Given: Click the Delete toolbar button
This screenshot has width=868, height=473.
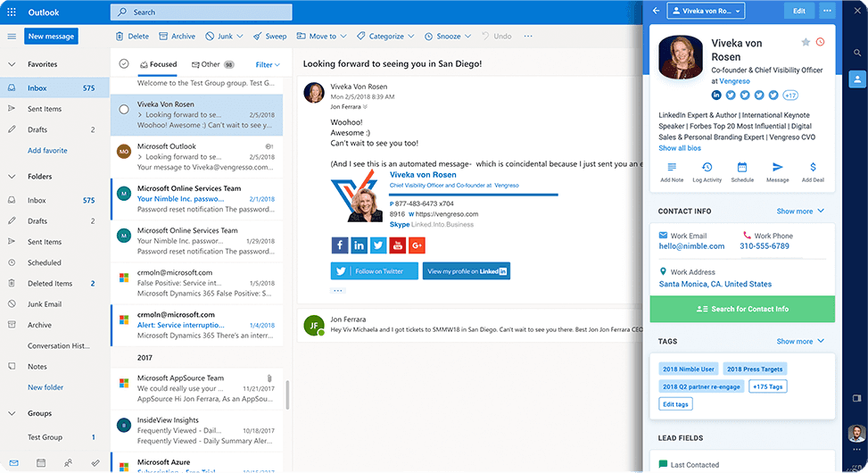Looking at the screenshot, I should (132, 36).
